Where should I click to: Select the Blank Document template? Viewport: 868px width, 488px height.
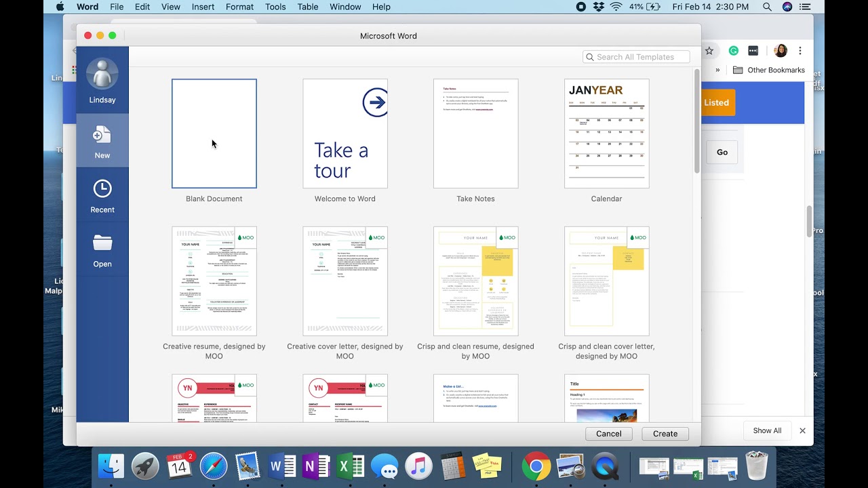[214, 134]
